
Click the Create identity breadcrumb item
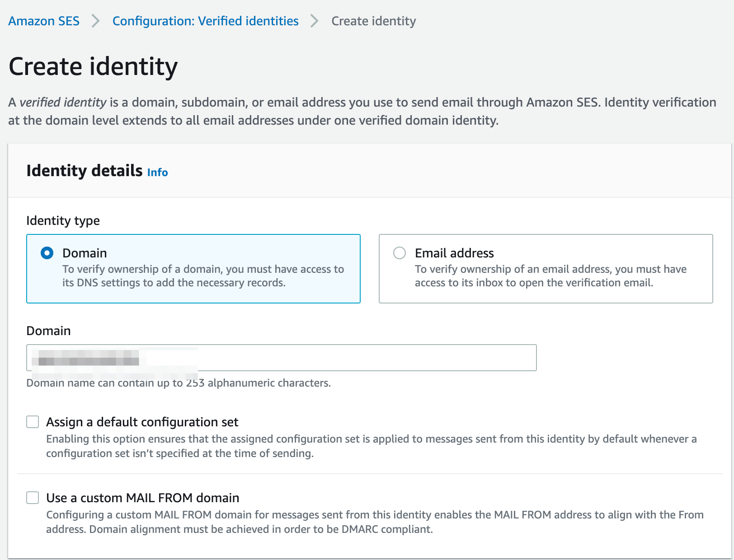pos(374,21)
